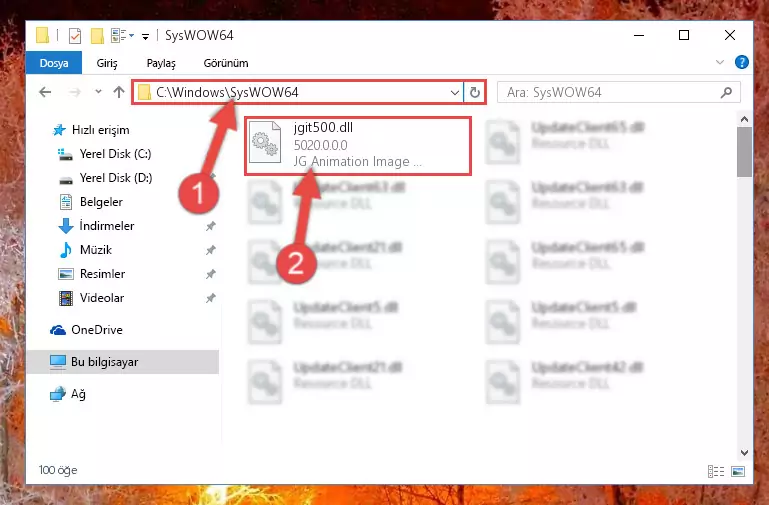Open the blue Help question mark icon
This screenshot has height=505, width=769.
742,62
